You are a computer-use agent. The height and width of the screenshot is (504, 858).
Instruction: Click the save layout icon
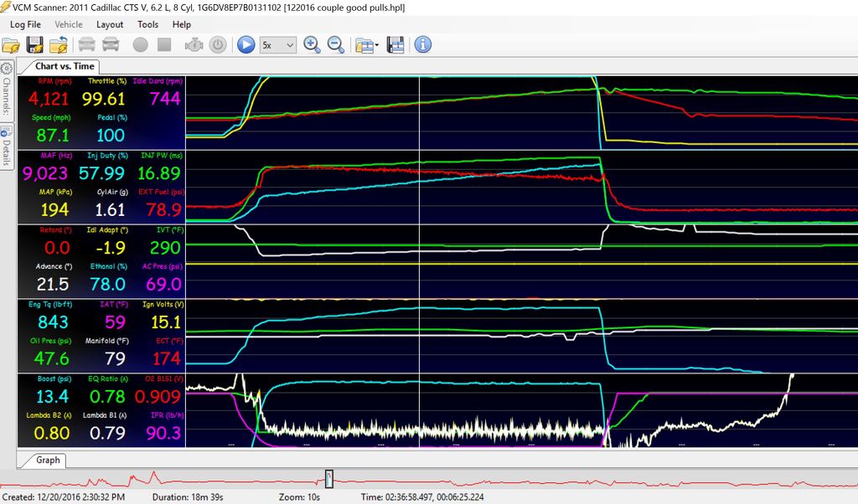395,45
